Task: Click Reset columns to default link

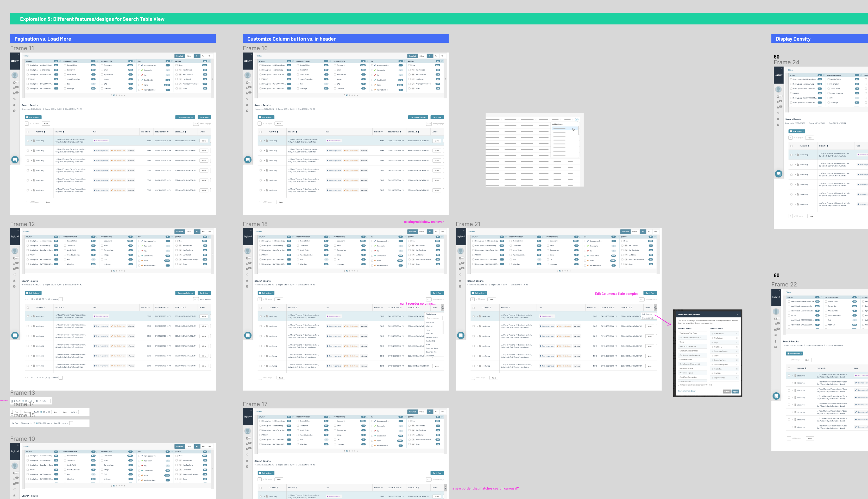Action: pyautogui.click(x=687, y=391)
